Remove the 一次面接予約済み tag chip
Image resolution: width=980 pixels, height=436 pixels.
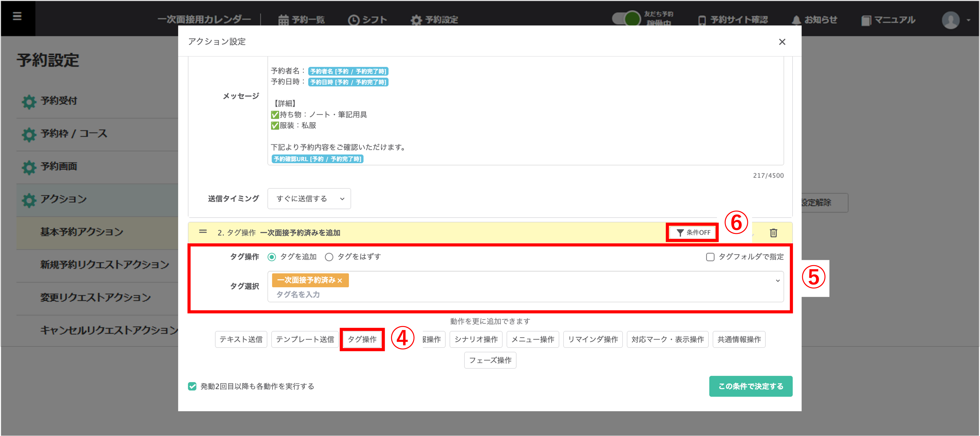340,281
